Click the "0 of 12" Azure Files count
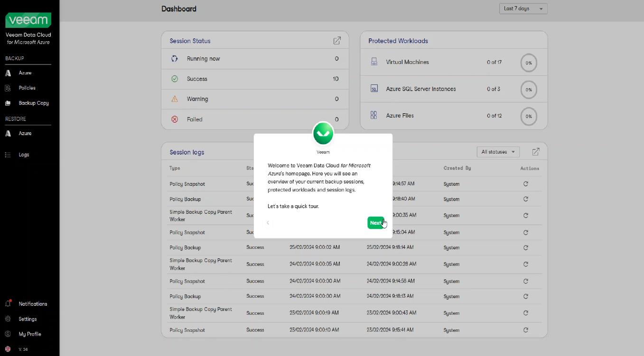The image size is (644, 356). point(494,116)
